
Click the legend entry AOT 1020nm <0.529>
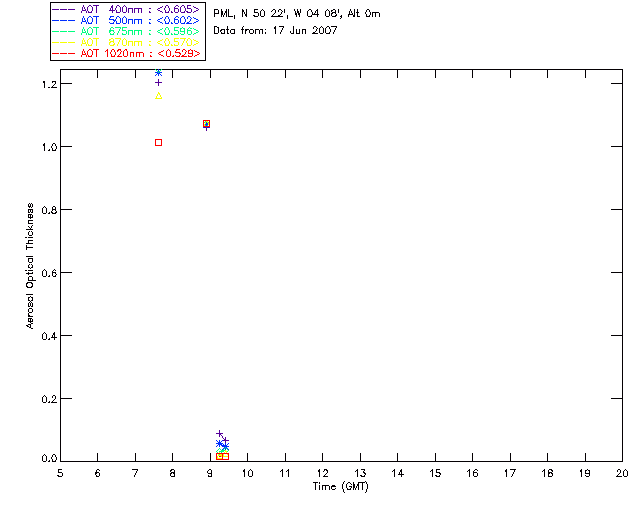click(x=126, y=53)
